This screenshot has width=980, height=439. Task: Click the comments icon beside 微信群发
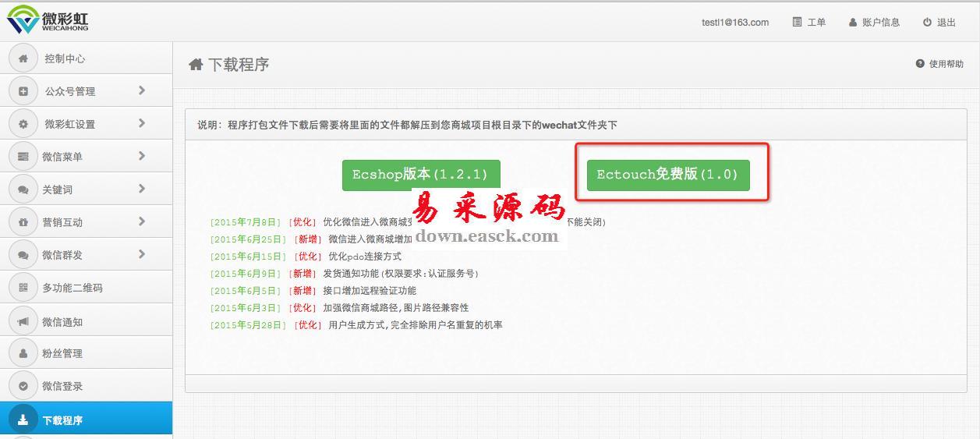[23, 255]
